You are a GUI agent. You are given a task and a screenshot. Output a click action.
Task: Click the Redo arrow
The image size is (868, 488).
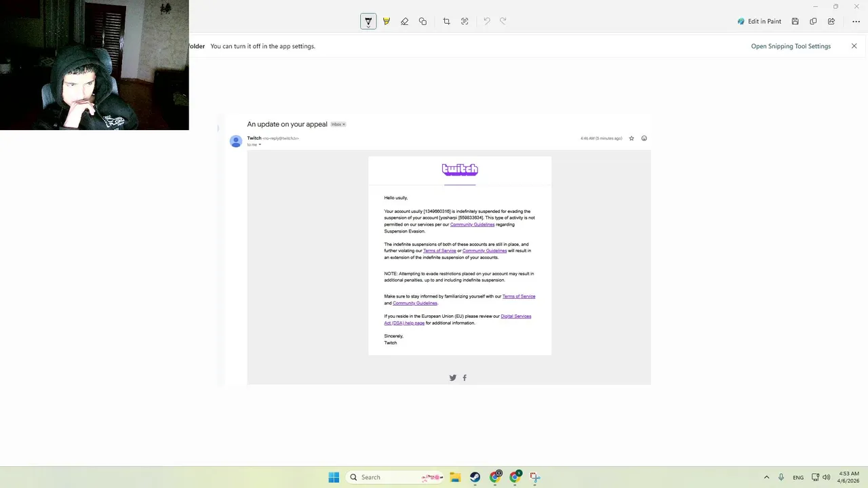point(503,21)
